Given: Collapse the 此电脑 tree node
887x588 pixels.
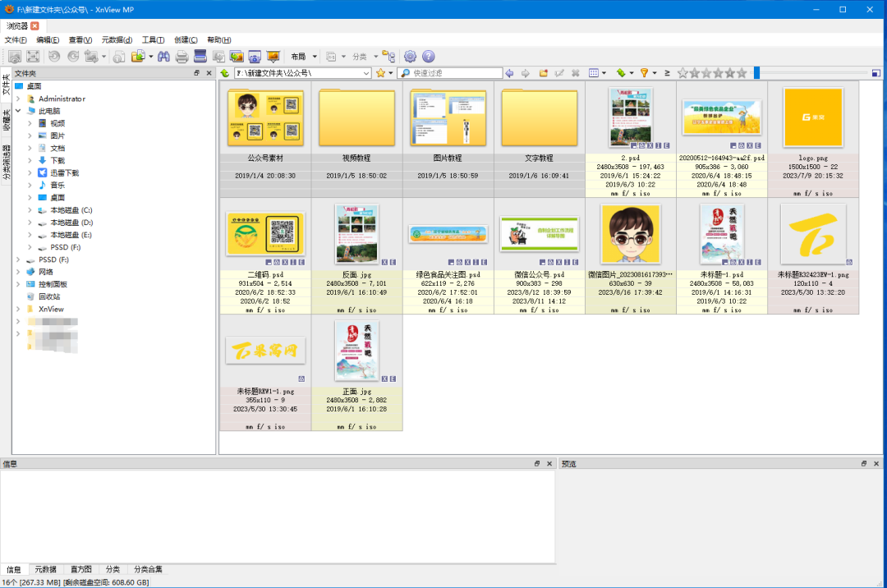Looking at the screenshot, I should click(18, 111).
